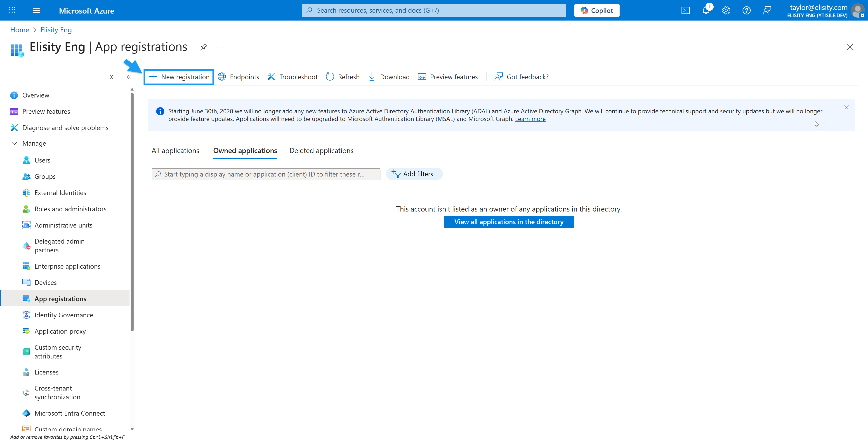Switch to All applications tab
Image resolution: width=868 pixels, height=442 pixels.
coord(175,151)
